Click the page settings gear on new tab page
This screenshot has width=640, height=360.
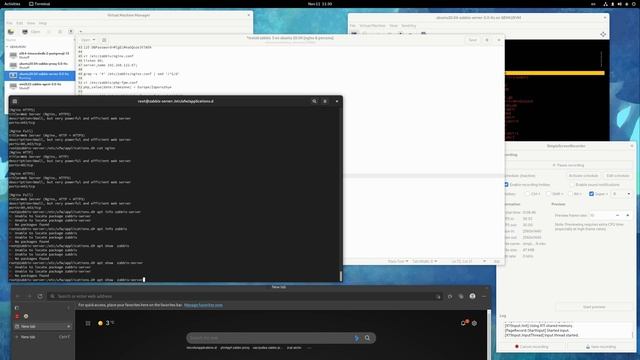pos(474,323)
